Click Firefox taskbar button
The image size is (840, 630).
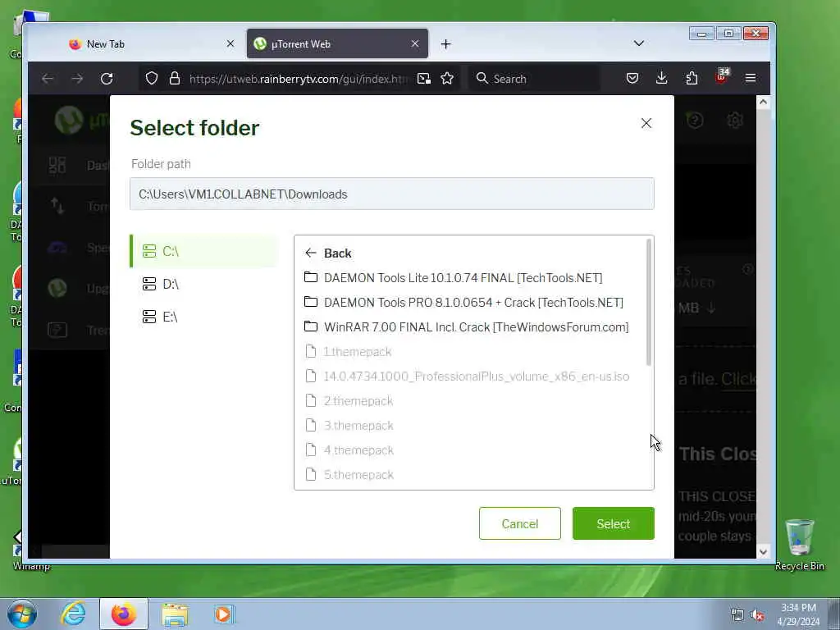(124, 614)
